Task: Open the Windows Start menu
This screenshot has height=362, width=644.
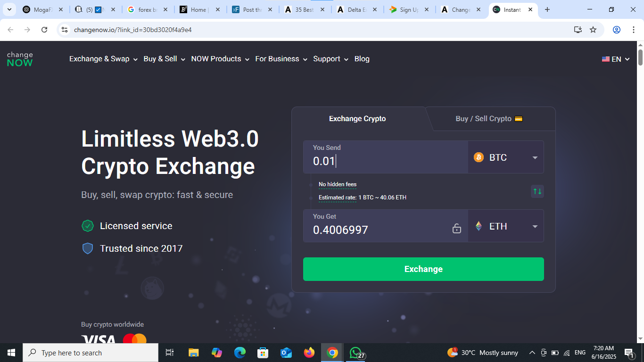Action: (x=11, y=353)
